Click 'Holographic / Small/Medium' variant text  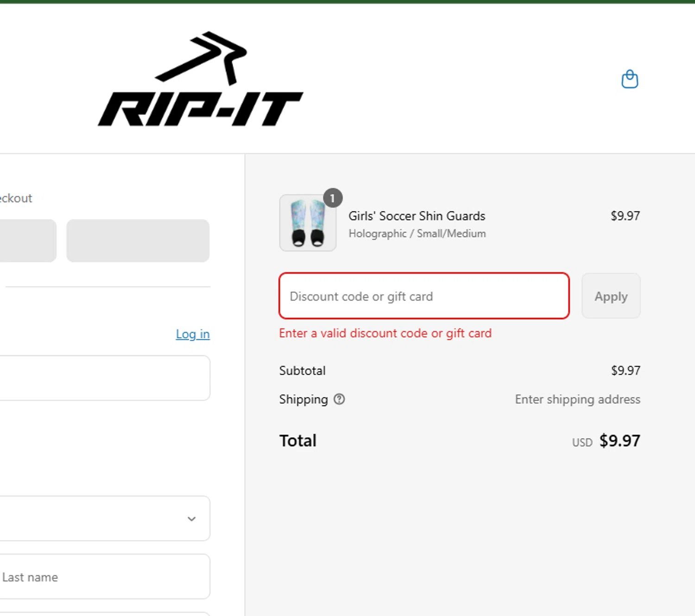pos(417,233)
